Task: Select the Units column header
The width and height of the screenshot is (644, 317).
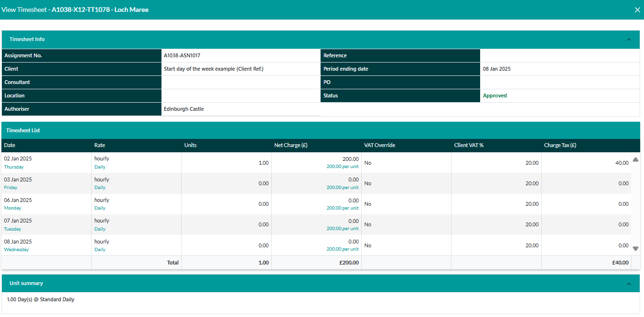Action: 190,145
